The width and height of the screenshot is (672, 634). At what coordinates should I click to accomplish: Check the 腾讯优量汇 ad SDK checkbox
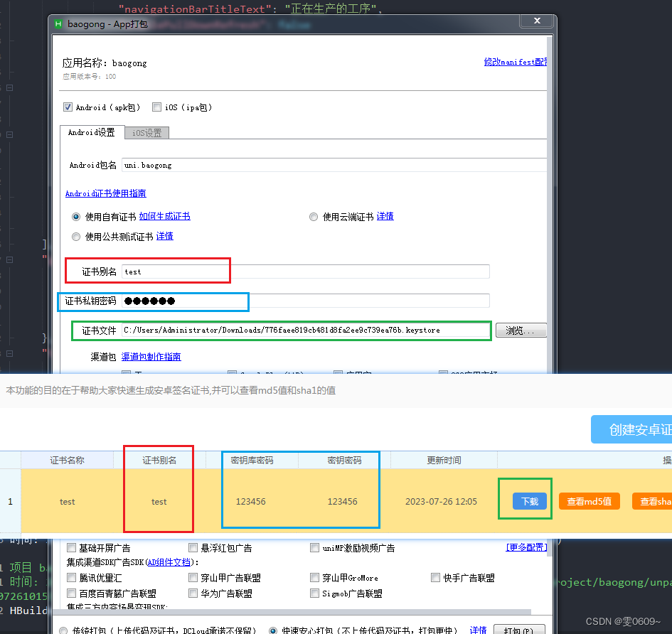[71, 579]
